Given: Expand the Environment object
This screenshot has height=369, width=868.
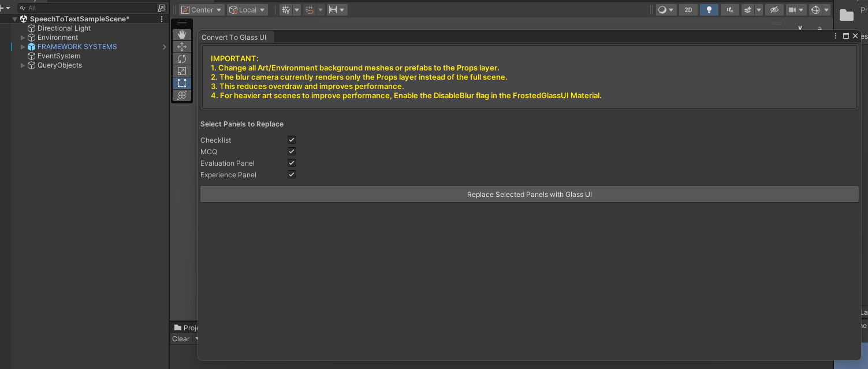Looking at the screenshot, I should click(23, 38).
